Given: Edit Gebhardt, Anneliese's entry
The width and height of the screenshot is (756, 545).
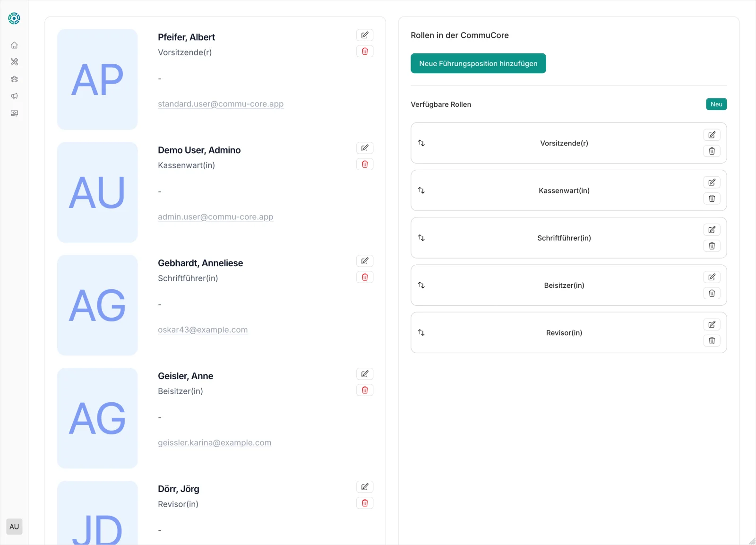Looking at the screenshot, I should point(365,261).
